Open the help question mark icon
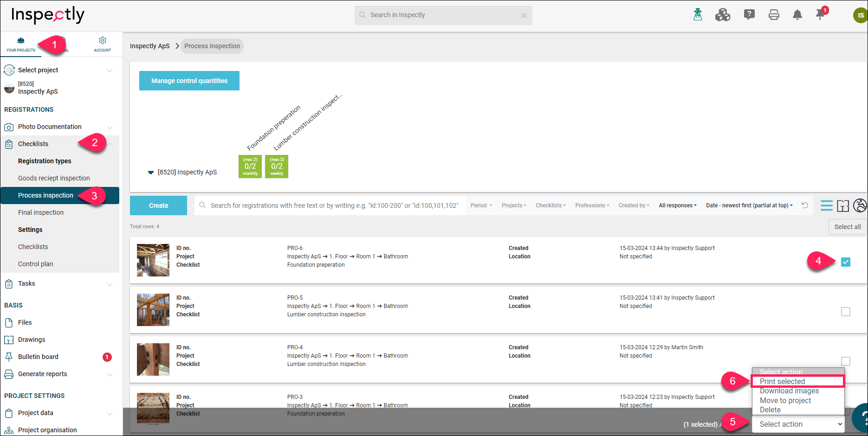 tap(749, 15)
